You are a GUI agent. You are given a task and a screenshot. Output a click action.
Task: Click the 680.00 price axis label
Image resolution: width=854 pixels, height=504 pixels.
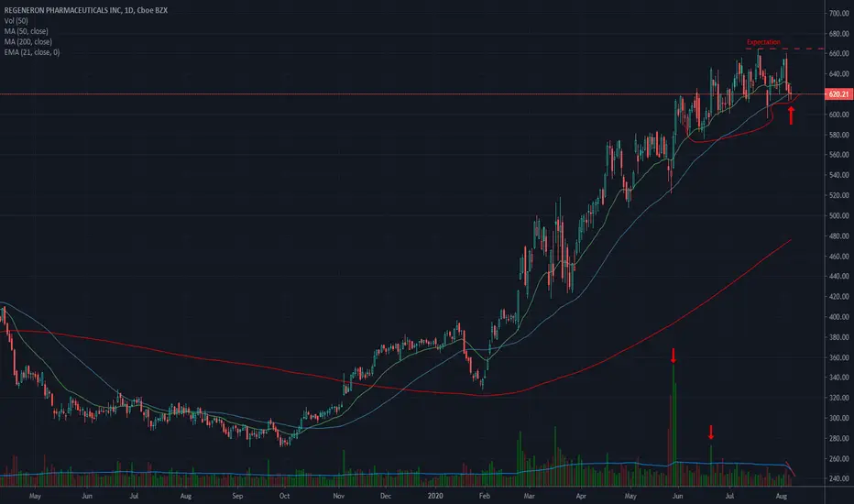point(838,34)
